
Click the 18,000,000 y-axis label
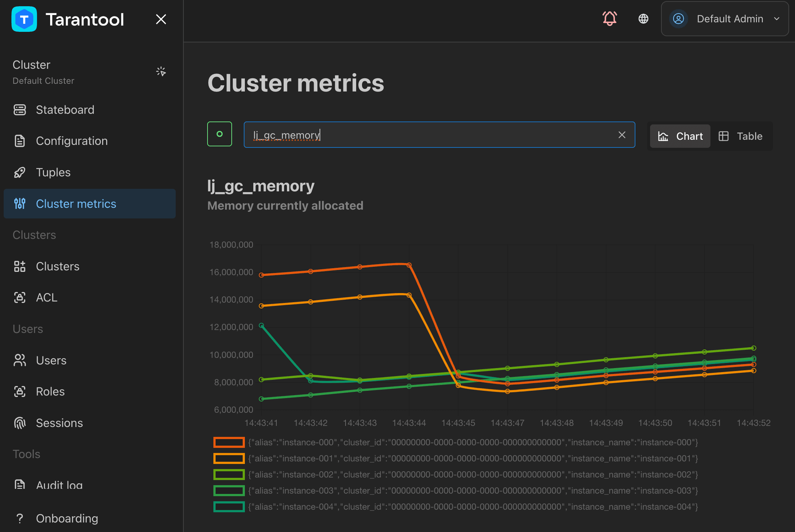(231, 245)
